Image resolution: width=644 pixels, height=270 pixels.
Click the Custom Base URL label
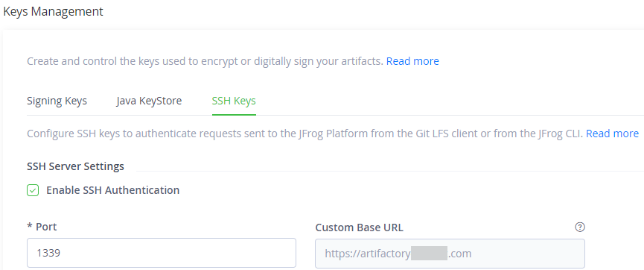coord(360,227)
